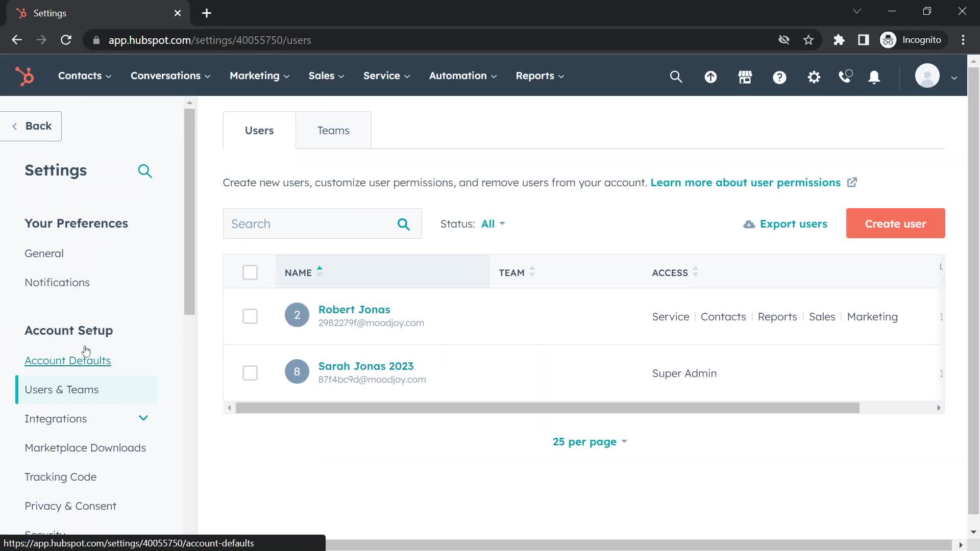Open Learn more about user permissions link
This screenshot has height=551, width=980.
746,182
